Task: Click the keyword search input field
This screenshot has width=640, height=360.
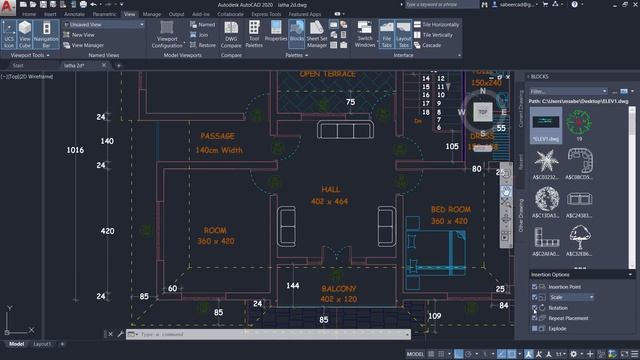Action: click(x=441, y=4)
